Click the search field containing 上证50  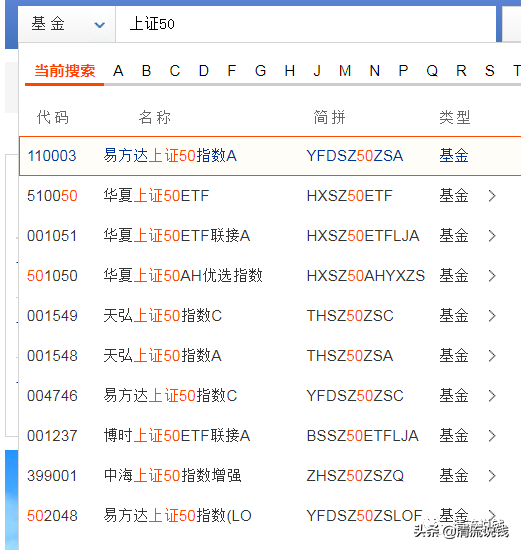(306, 24)
